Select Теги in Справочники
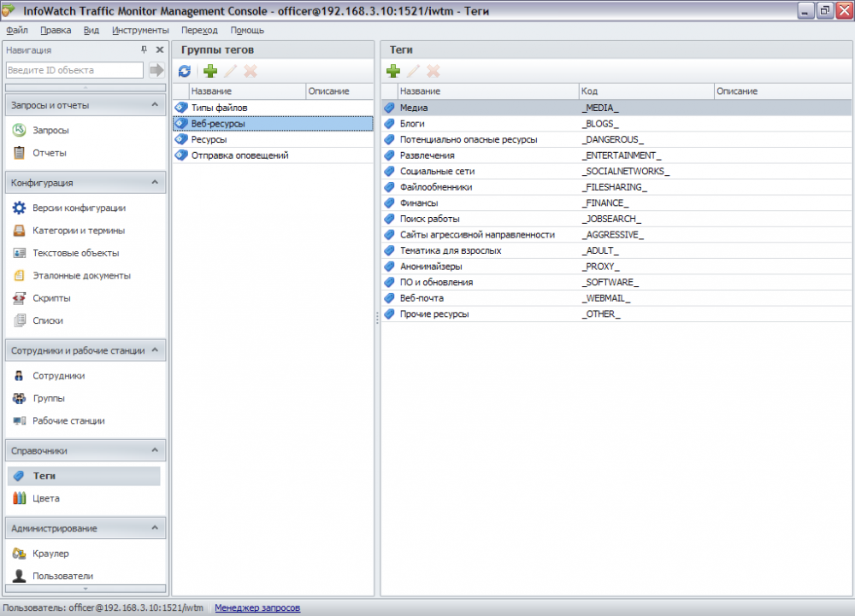 [x=84, y=476]
